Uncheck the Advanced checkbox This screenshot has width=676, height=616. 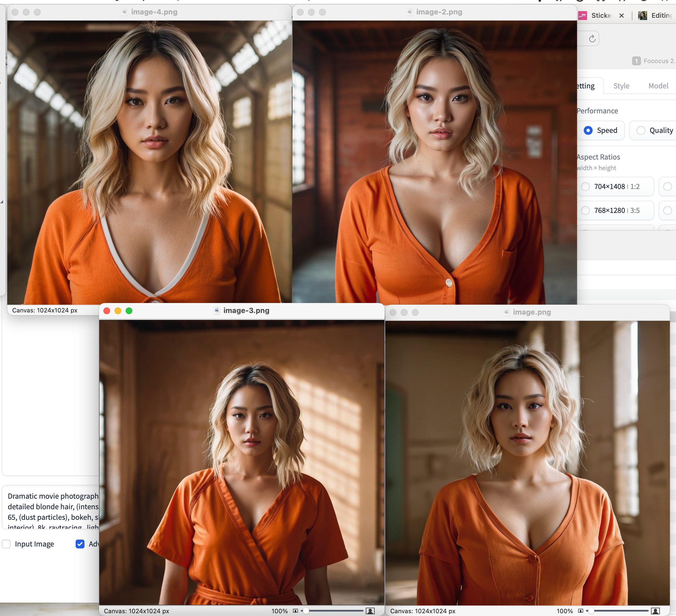[x=80, y=544]
